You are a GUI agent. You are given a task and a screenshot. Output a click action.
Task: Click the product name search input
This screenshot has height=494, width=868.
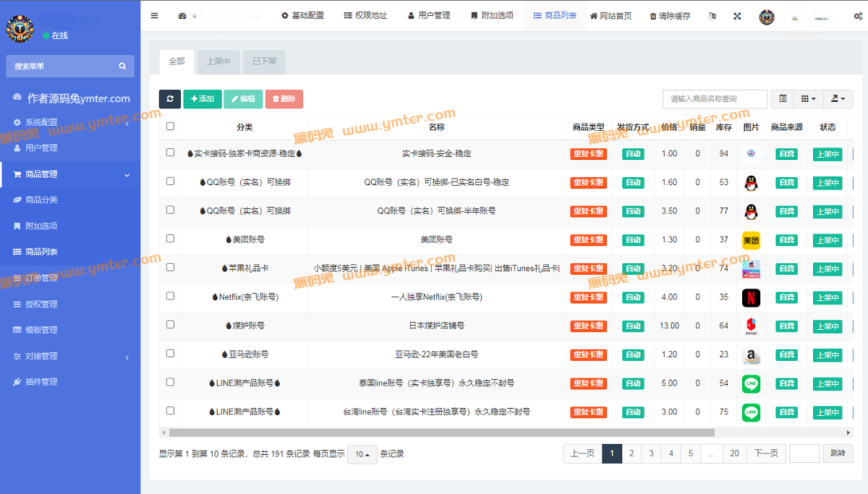715,99
